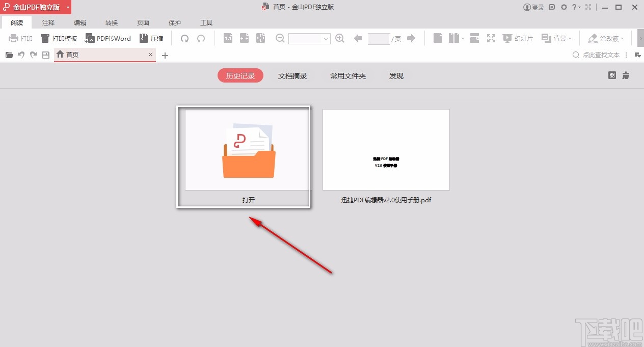The width and height of the screenshot is (644, 347).
Task: Toggle the single page view mode
Action: click(438, 38)
